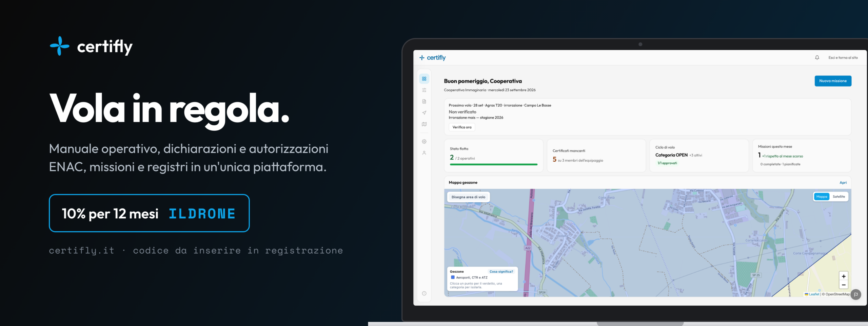Click the Nuova missione button
The image size is (868, 326).
[833, 81]
